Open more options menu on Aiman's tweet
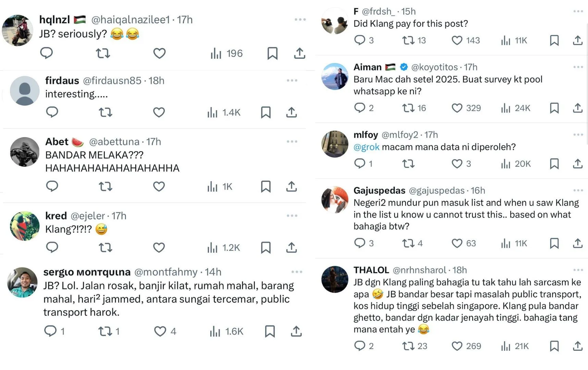 coord(578,67)
